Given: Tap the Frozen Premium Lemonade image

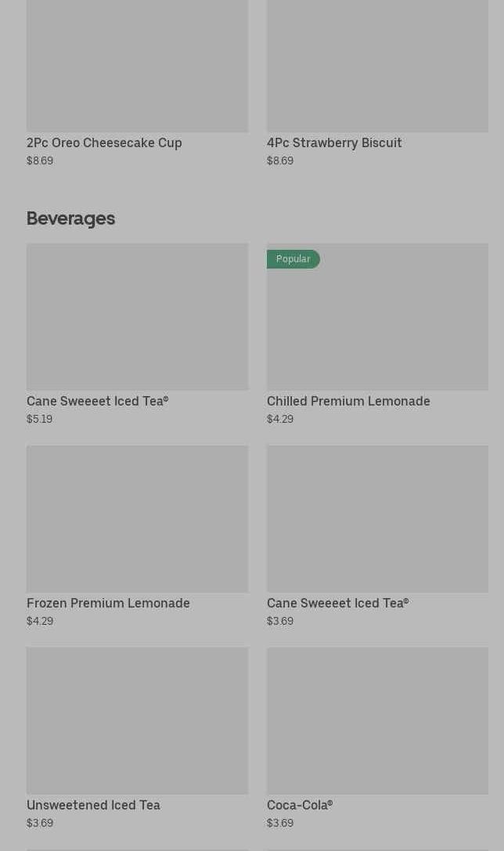Looking at the screenshot, I should point(137,518).
